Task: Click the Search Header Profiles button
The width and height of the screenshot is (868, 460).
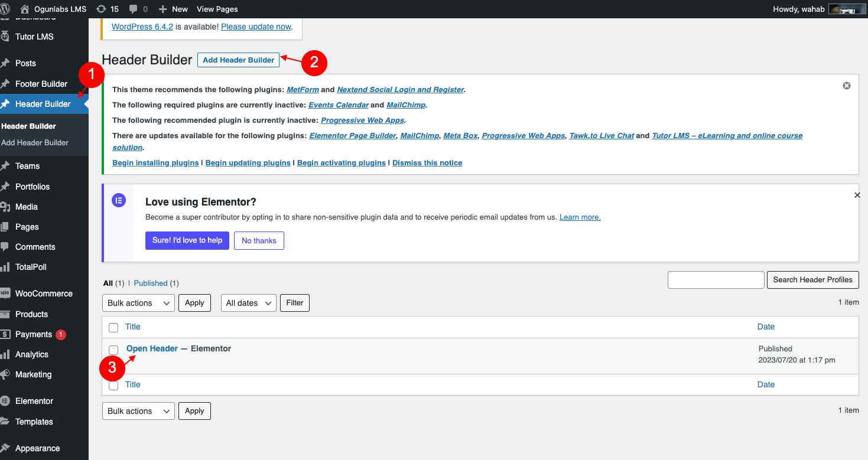Action: tap(812, 280)
